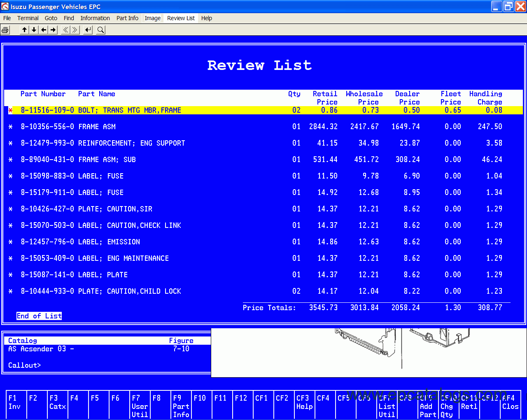Click the Retail Price column header
This screenshot has width=527, height=420.
[325, 98]
